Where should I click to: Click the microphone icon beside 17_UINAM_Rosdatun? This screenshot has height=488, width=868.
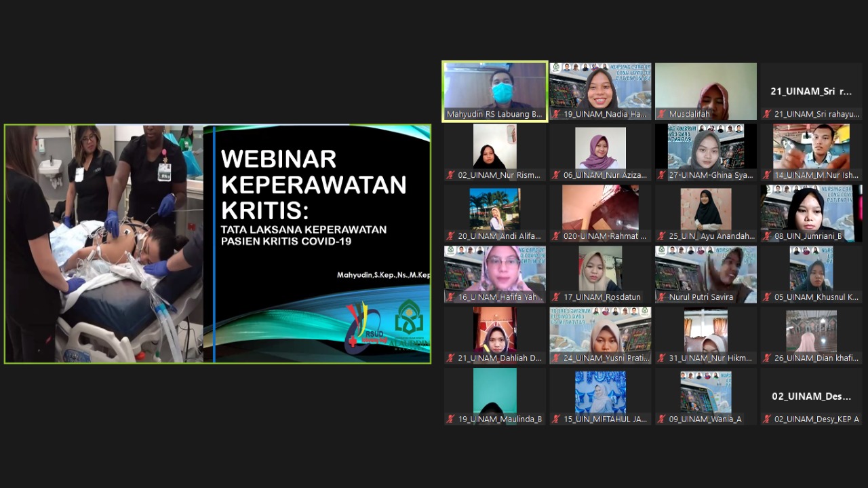click(555, 298)
